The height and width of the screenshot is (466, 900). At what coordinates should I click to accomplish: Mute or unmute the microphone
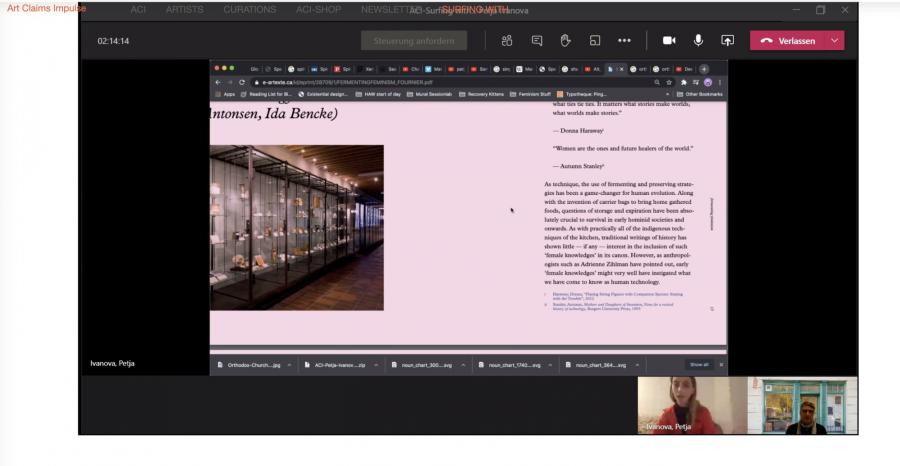tap(698, 41)
